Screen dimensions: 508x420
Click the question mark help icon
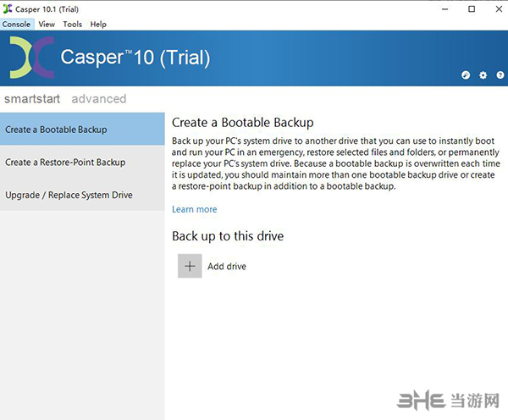point(500,75)
